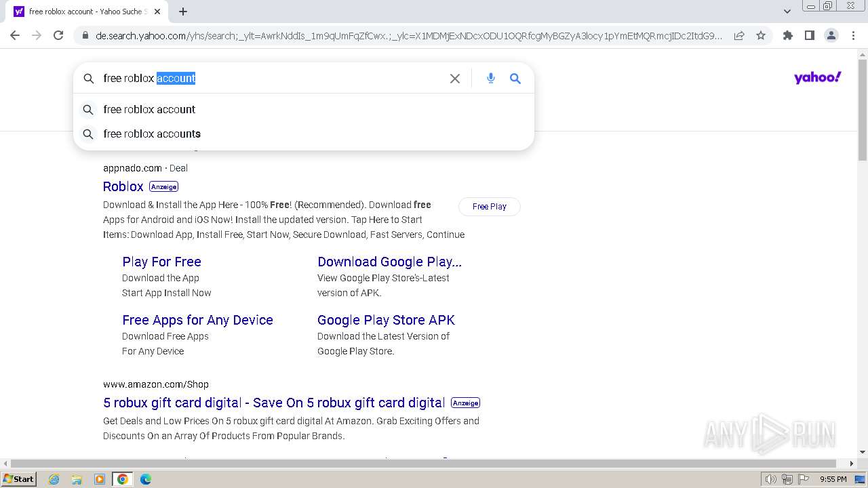Bookmark this page with the star icon
The width and height of the screenshot is (868, 488).
(761, 35)
